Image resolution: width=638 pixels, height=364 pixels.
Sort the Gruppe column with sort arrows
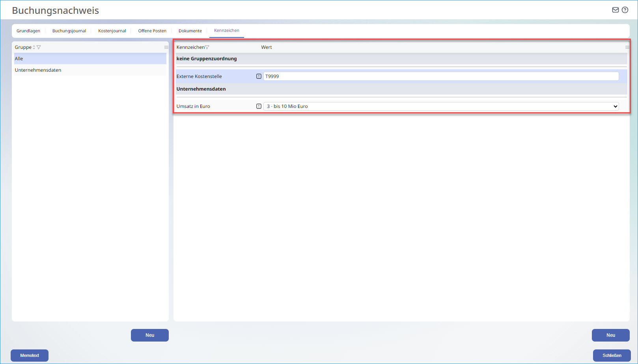point(34,47)
